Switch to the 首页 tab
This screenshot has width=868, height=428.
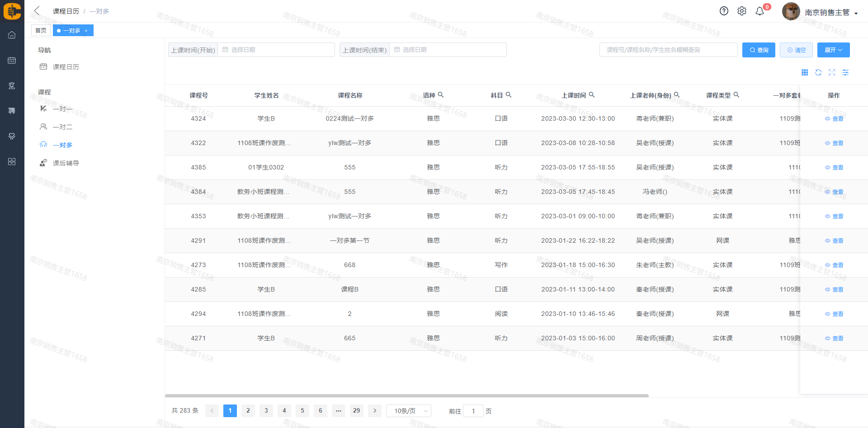pos(41,30)
